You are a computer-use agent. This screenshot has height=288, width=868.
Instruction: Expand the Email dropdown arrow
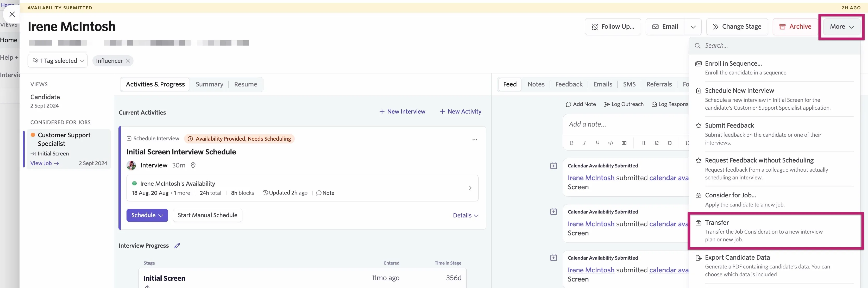693,27
